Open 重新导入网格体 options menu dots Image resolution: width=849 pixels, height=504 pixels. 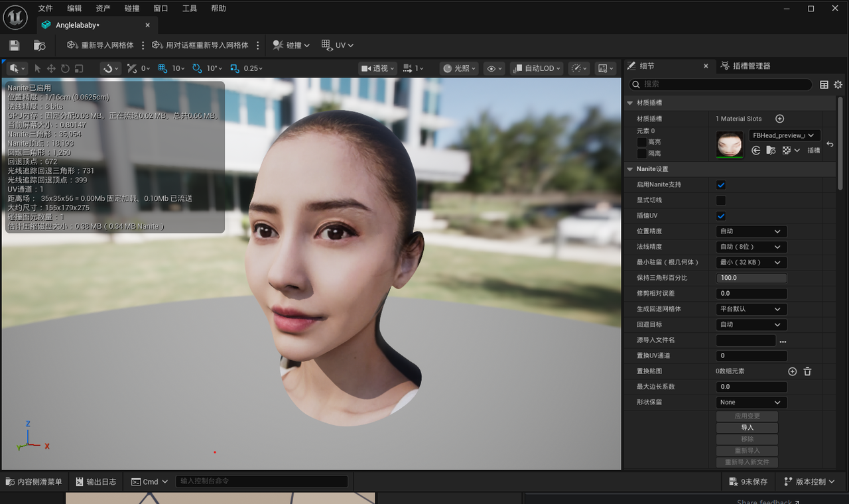point(143,45)
